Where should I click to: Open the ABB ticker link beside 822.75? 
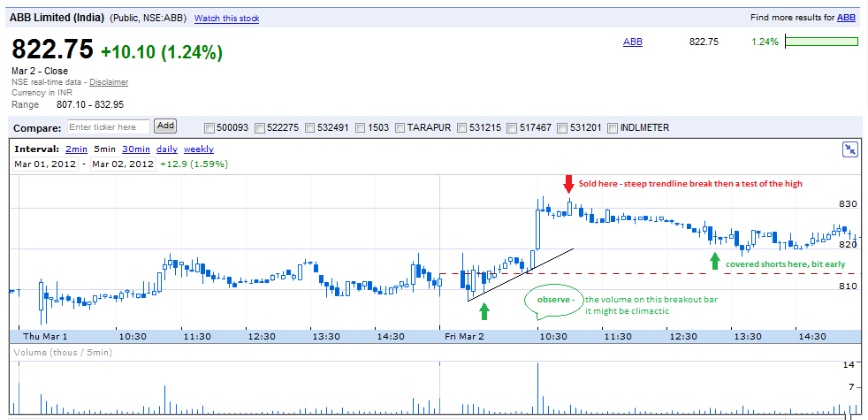pos(633,42)
